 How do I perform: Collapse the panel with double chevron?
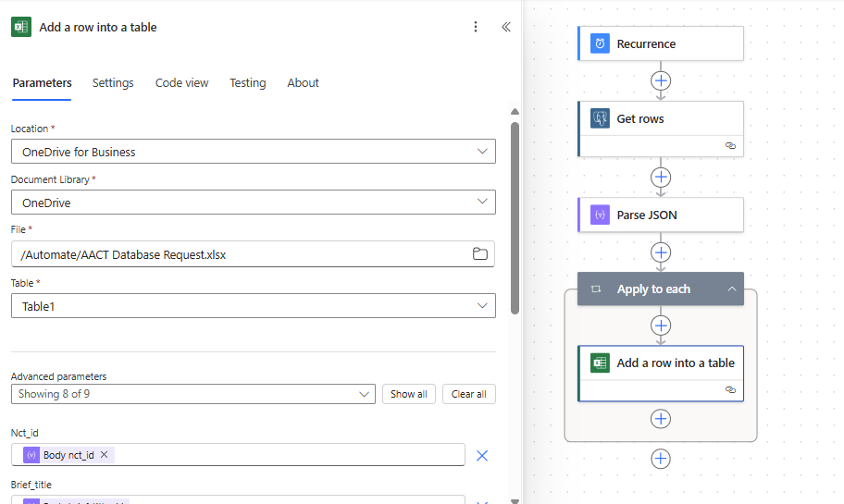tap(506, 27)
